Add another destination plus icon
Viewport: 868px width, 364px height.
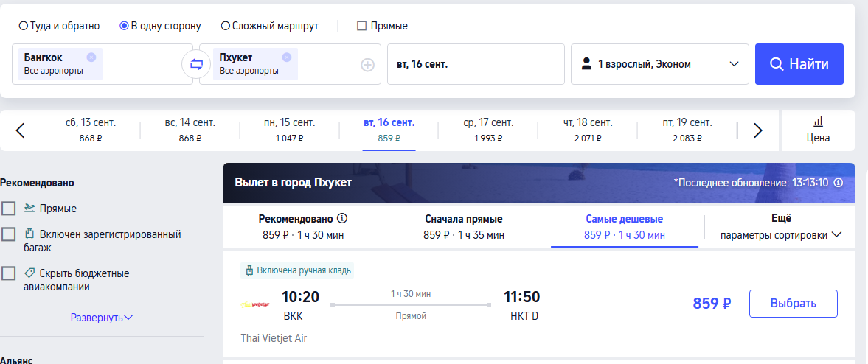click(x=367, y=65)
